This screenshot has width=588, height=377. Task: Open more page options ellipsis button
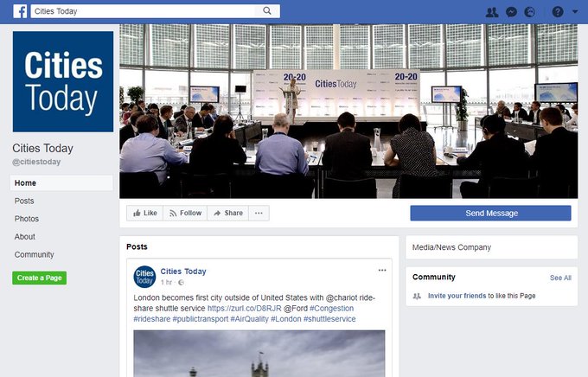pos(259,213)
